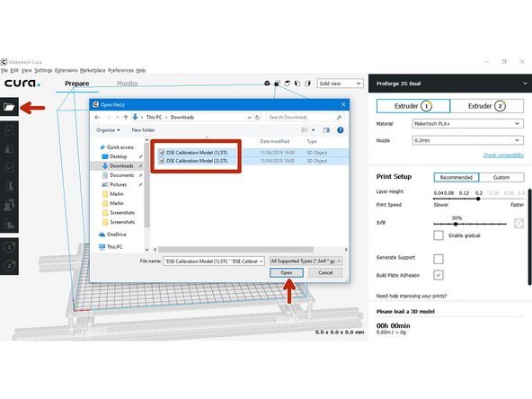Open the Settings menu
Image resolution: width=532 pixels, height=399 pixels.
[x=43, y=70]
